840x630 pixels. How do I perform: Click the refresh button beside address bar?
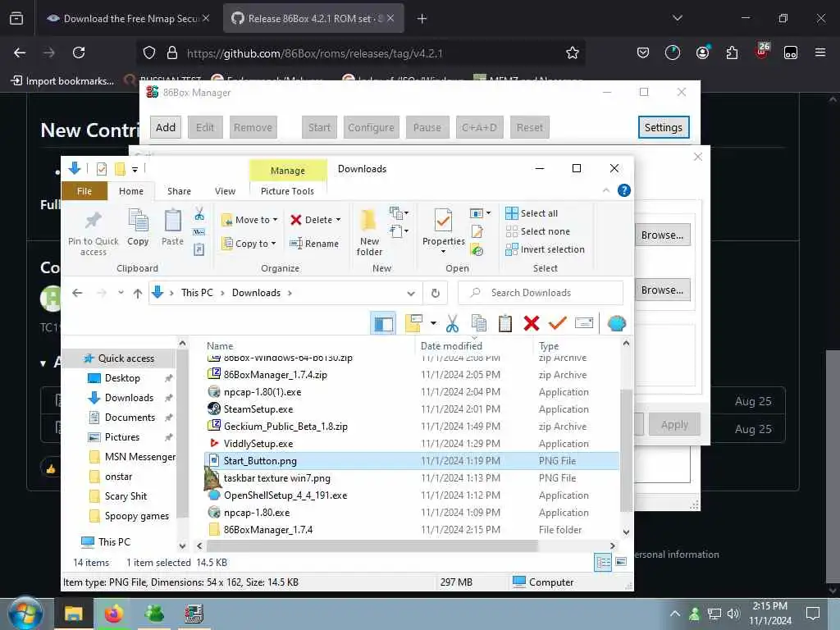pos(435,293)
